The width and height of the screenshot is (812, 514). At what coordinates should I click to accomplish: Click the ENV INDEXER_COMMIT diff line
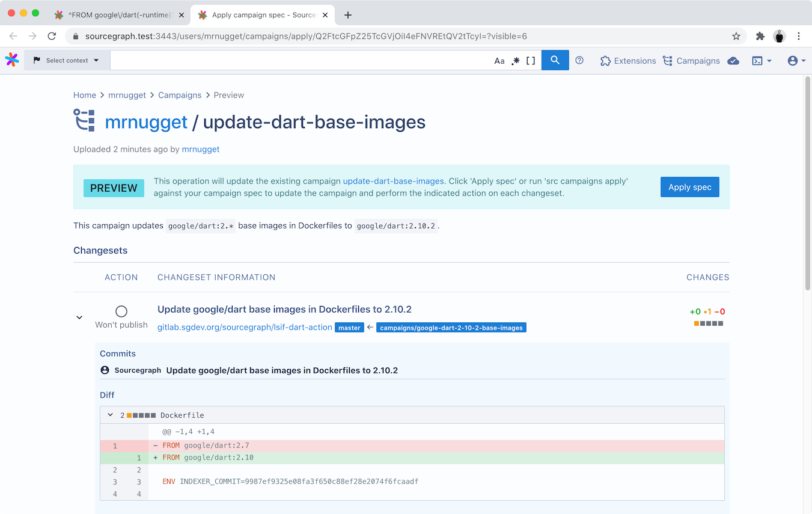(412, 482)
